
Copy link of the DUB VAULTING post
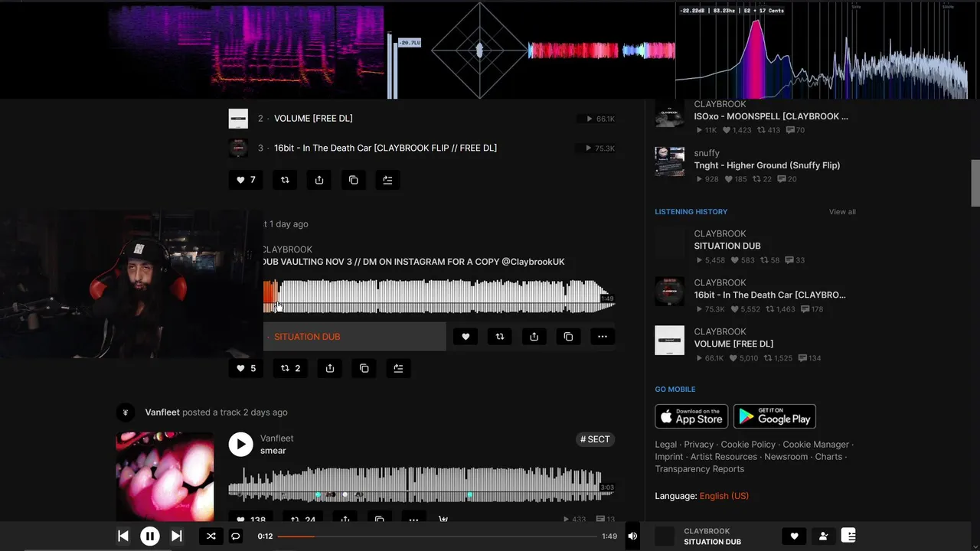tap(364, 368)
